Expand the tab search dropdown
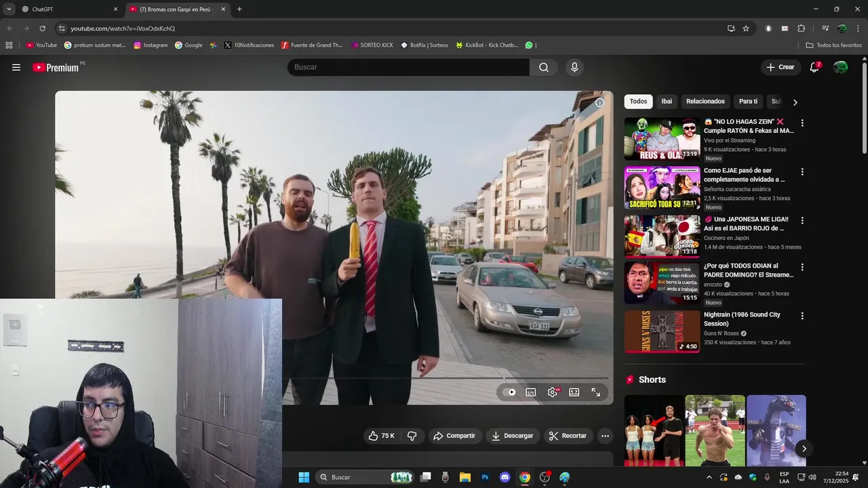Screen dimensions: 868x488 click(9, 9)
